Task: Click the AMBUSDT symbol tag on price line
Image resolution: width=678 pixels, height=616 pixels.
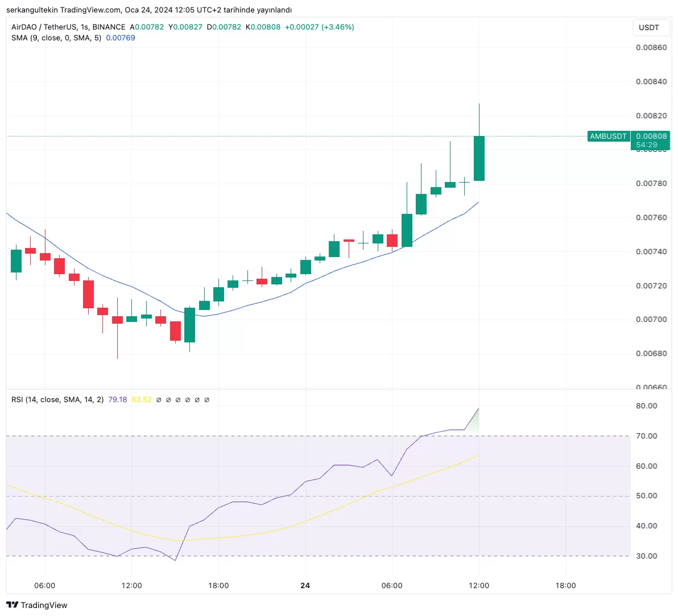Action: pyautogui.click(x=608, y=137)
